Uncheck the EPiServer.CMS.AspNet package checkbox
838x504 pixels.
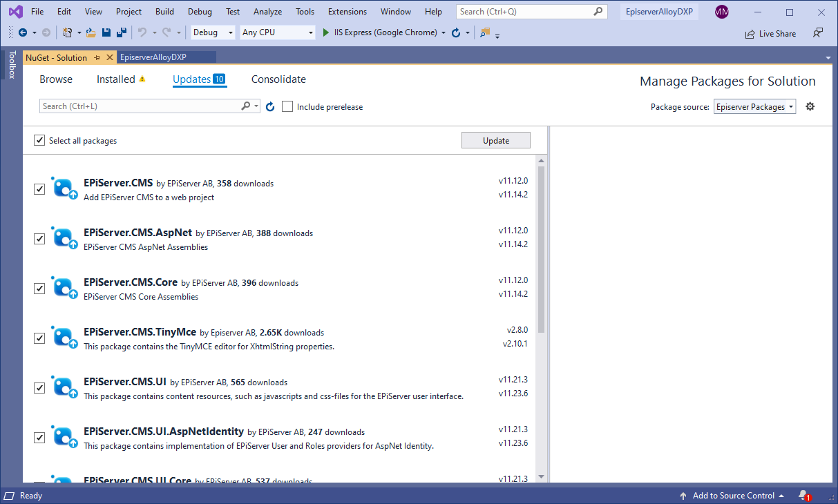pyautogui.click(x=39, y=239)
